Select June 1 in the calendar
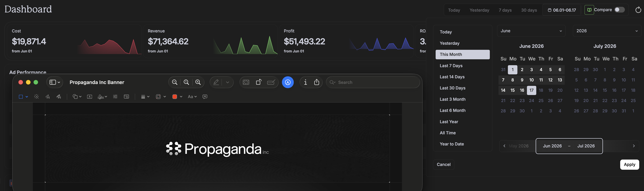This screenshot has height=191, width=644. point(512,70)
